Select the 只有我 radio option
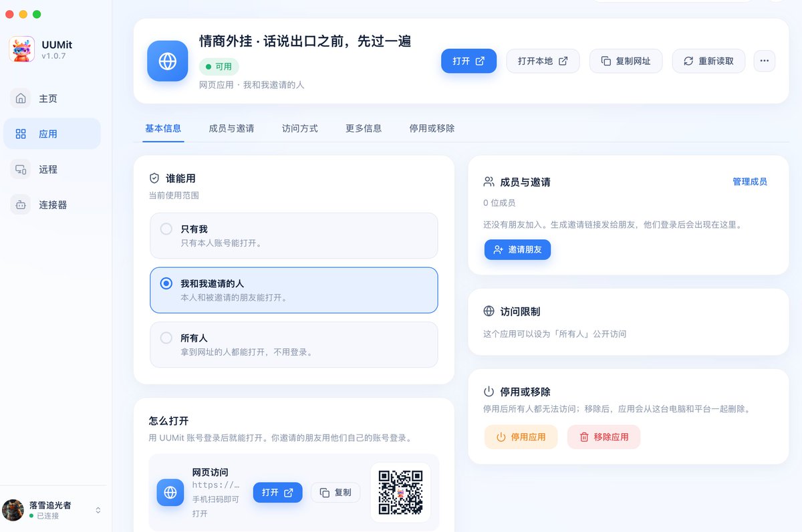802x532 pixels. click(x=294, y=235)
